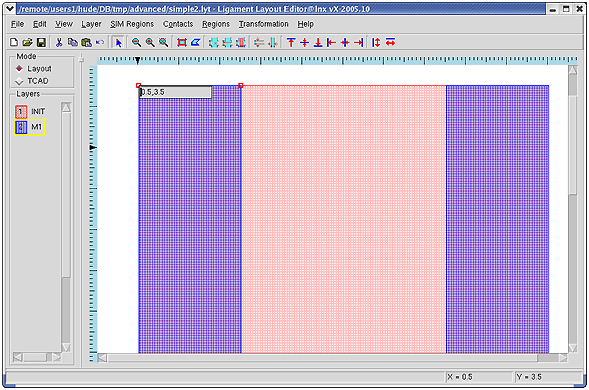The width and height of the screenshot is (589, 390).
Task: Click the Open file folder icon
Action: (27, 42)
